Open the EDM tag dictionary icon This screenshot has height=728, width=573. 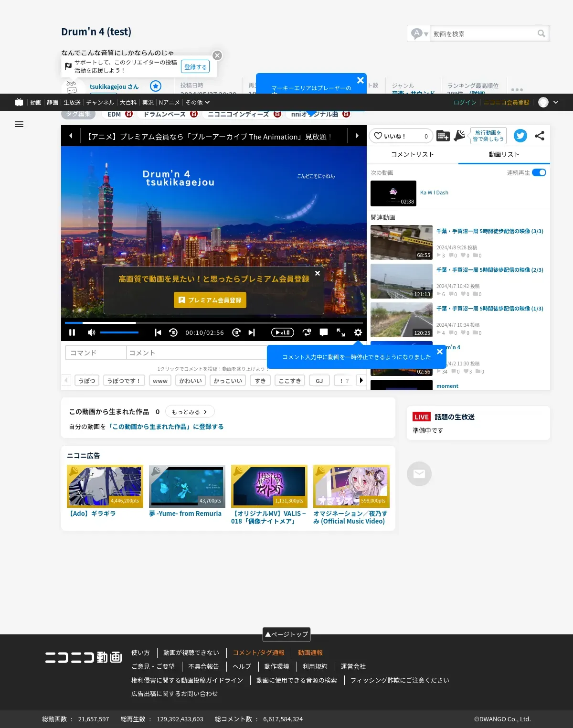[129, 114]
